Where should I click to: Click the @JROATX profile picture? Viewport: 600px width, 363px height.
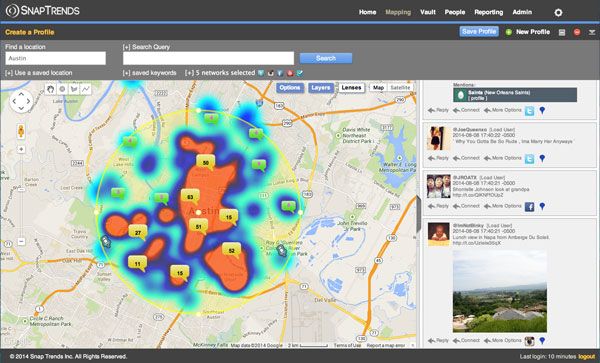pos(439,186)
